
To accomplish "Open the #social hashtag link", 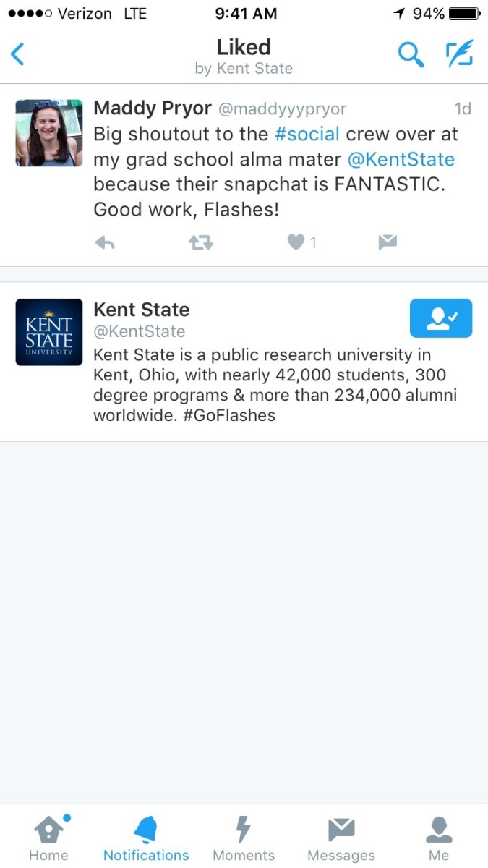I will point(307,134).
